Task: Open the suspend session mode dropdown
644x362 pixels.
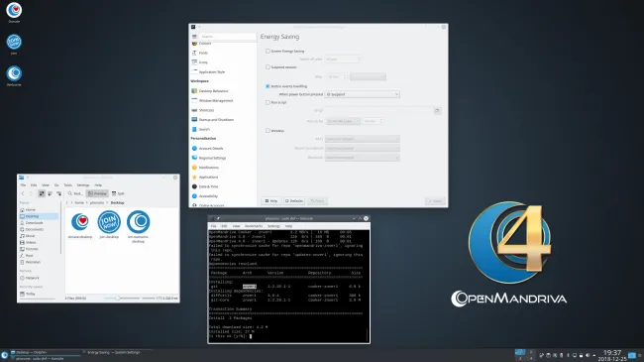Action: [x=368, y=77]
